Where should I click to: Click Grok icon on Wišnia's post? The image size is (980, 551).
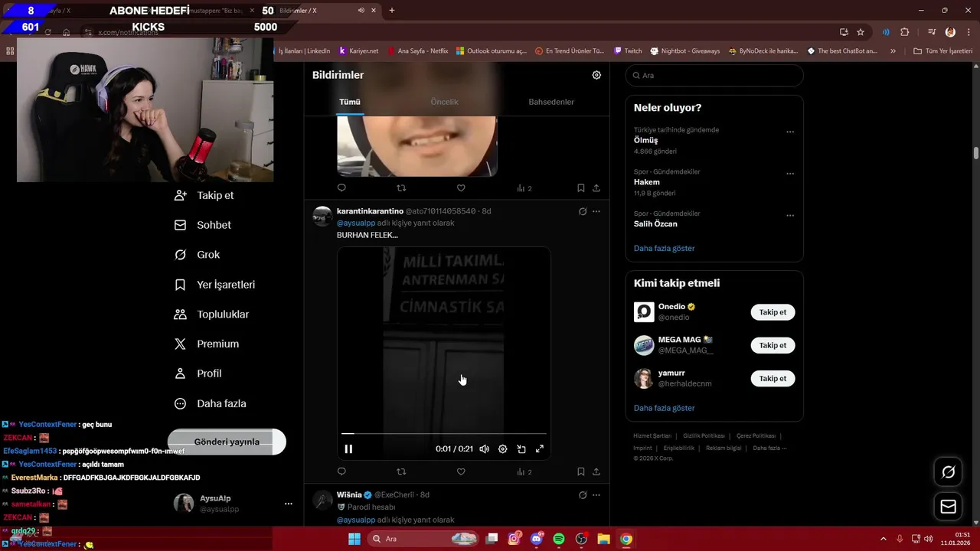click(583, 495)
